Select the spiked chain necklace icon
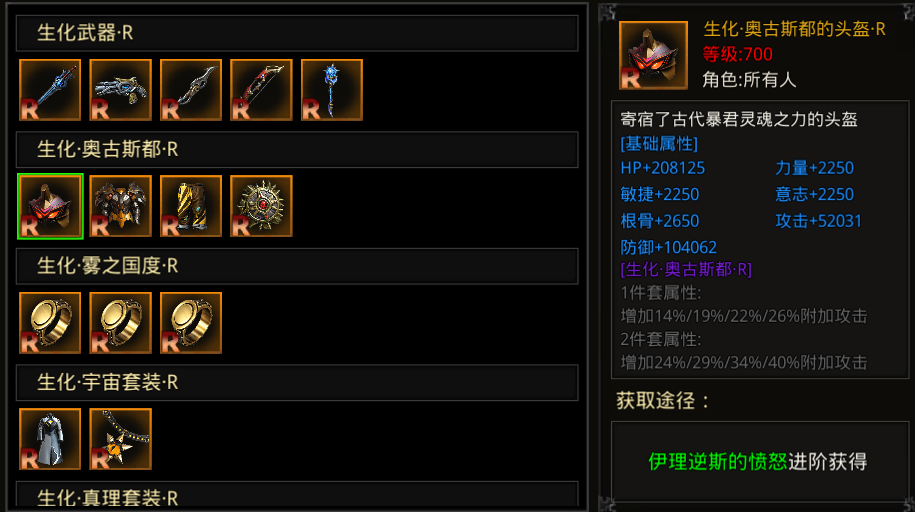This screenshot has width=915, height=512. (121, 439)
